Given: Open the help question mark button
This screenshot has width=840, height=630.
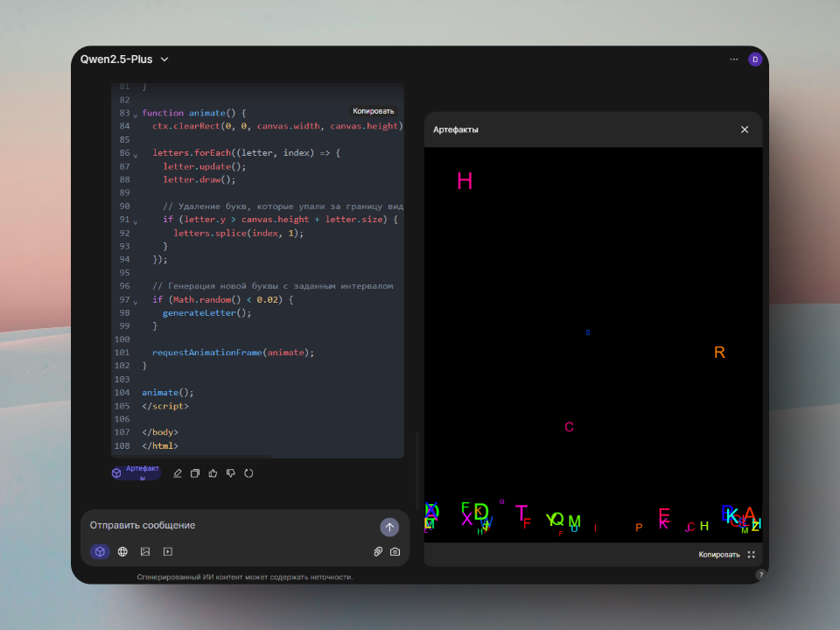Looking at the screenshot, I should pos(760,574).
